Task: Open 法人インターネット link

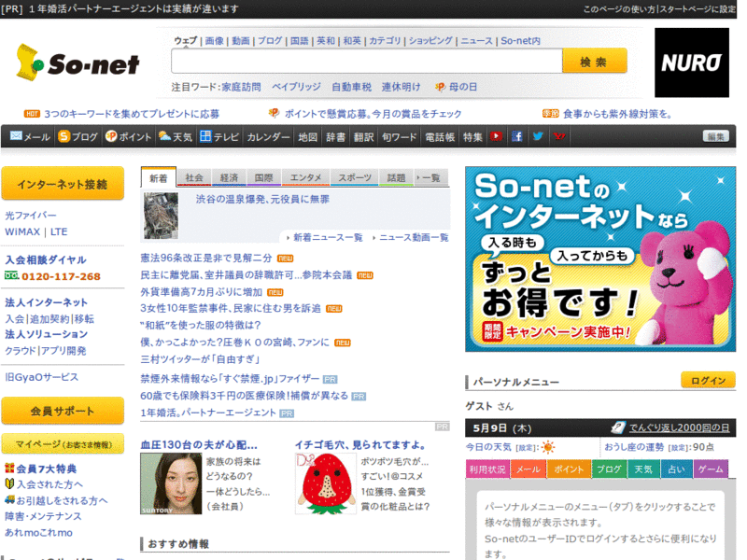Action: click(x=46, y=302)
